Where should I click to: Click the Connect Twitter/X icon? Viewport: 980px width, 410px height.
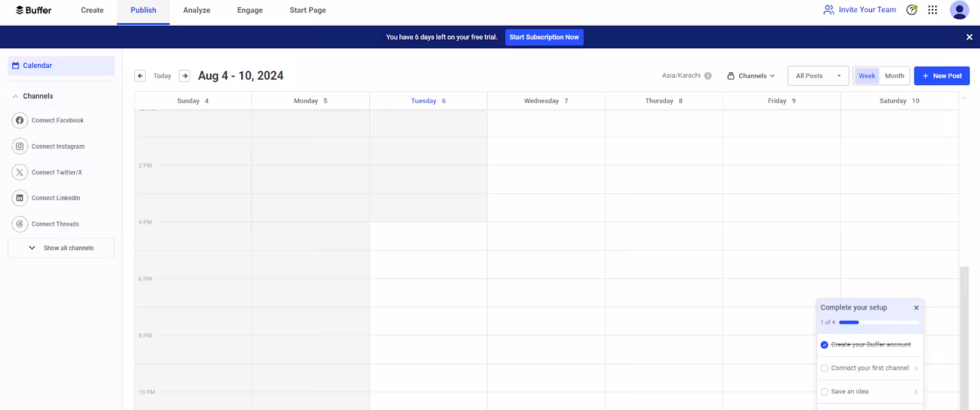(x=20, y=173)
